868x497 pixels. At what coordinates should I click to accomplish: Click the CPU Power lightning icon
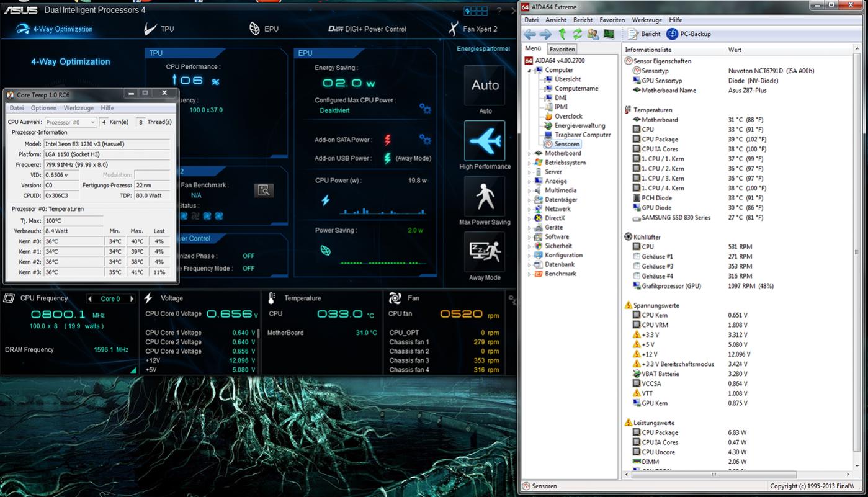(325, 200)
